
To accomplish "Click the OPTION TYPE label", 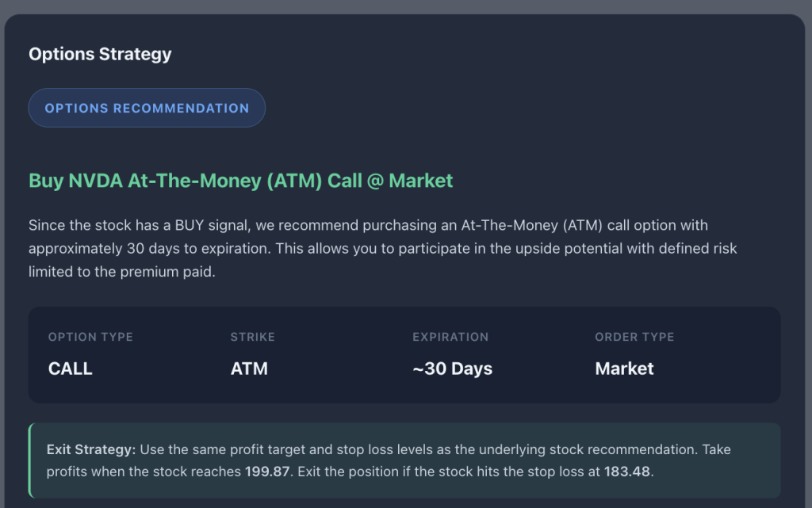I will [x=90, y=337].
